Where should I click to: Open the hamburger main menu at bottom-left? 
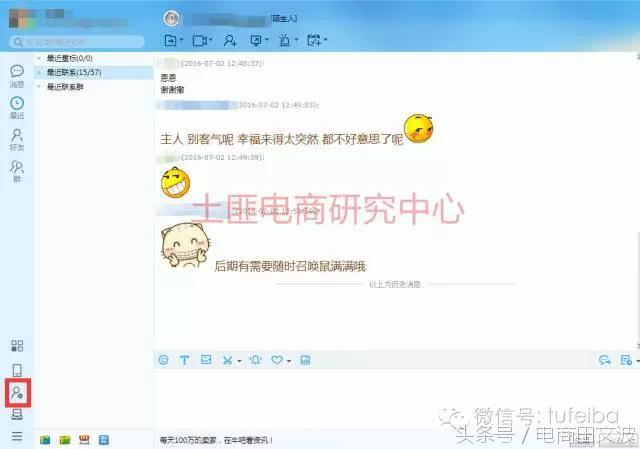pos(17,436)
